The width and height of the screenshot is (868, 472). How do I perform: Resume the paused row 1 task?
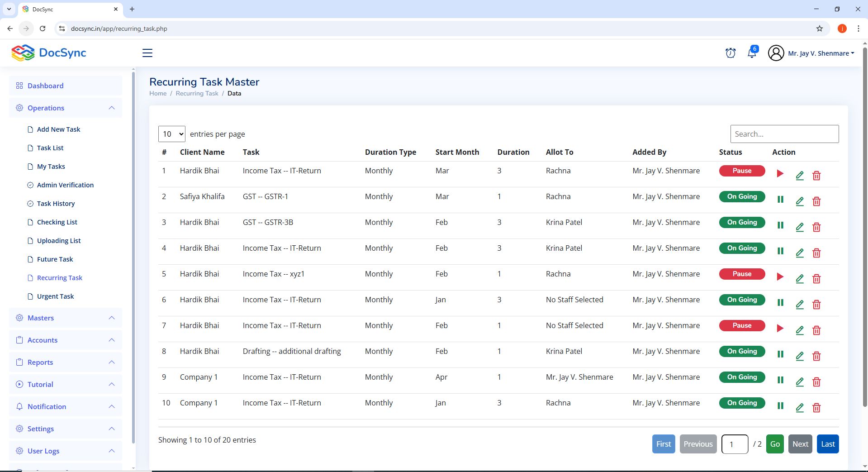pyautogui.click(x=780, y=174)
